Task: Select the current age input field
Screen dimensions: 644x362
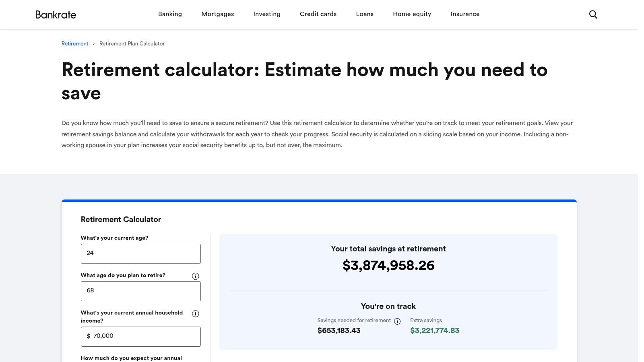Action: coord(140,253)
